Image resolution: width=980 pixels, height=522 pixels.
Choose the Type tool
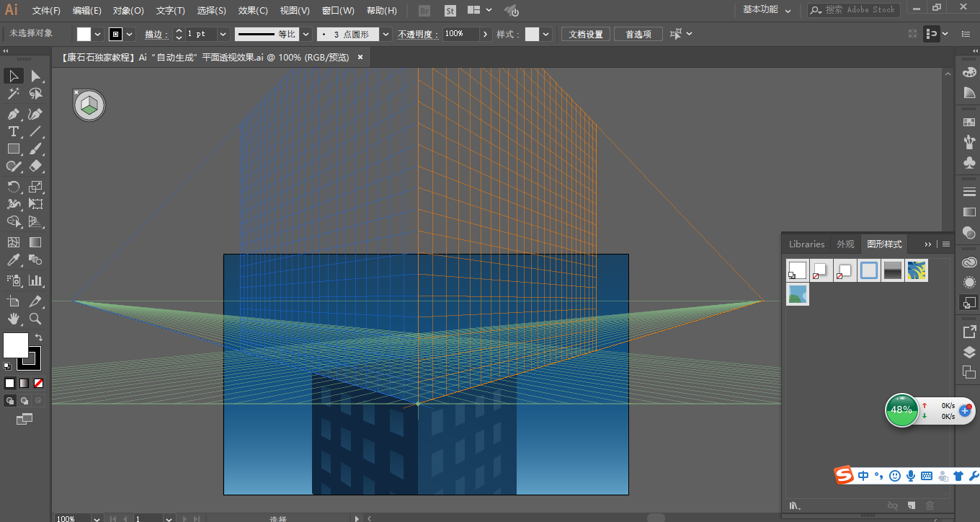pos(13,131)
